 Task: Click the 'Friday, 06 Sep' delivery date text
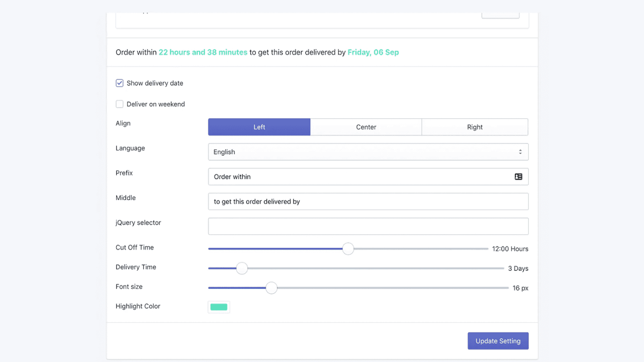373,52
